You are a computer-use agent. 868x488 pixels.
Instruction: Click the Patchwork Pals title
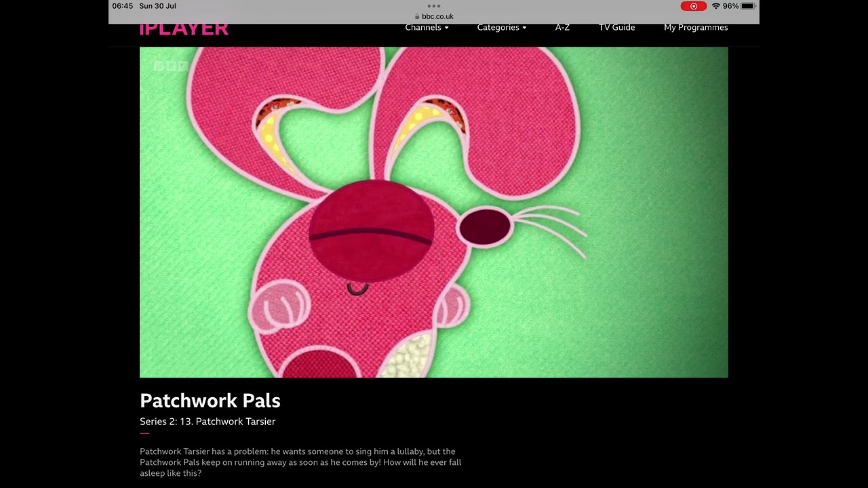coord(210,401)
